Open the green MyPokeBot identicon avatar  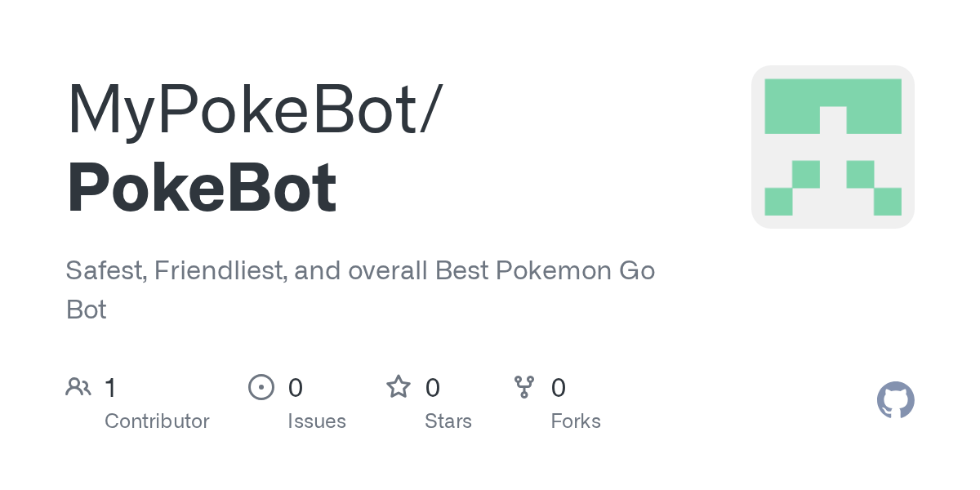point(832,147)
